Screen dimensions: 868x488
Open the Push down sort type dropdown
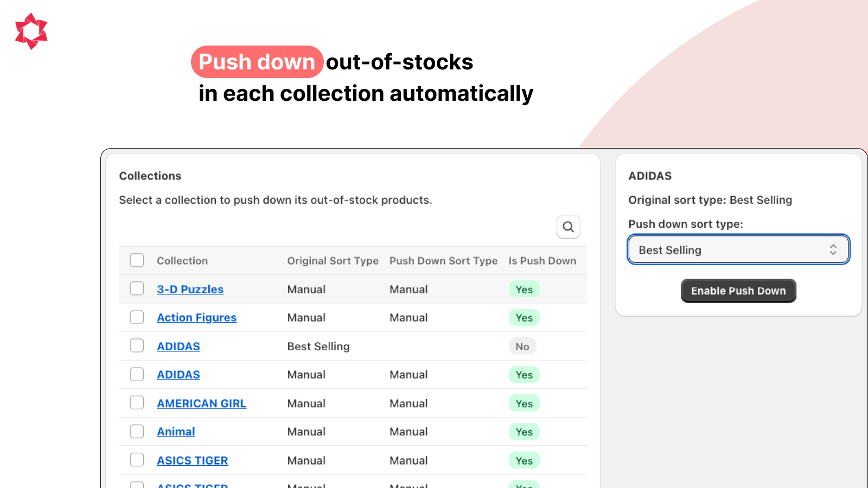(x=738, y=250)
